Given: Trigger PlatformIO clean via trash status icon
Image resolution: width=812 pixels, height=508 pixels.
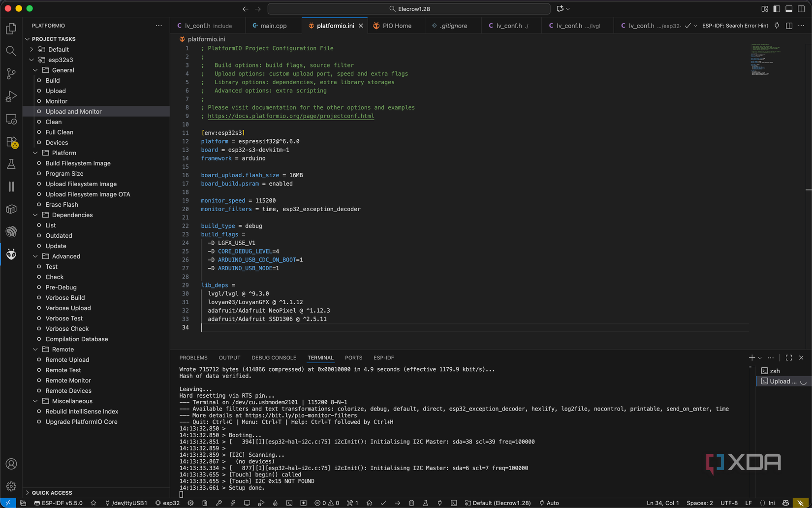Looking at the screenshot, I should pyautogui.click(x=411, y=503).
